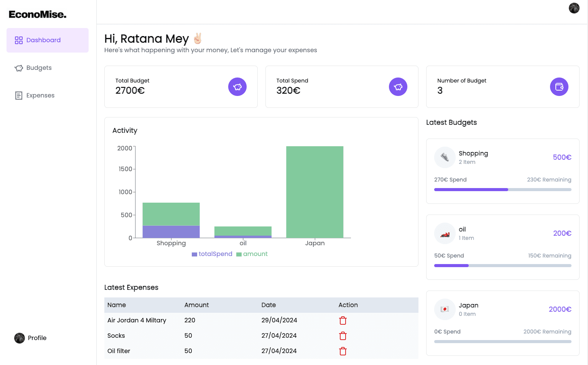
Task: Click the oil budget race car icon
Action: pyautogui.click(x=445, y=233)
